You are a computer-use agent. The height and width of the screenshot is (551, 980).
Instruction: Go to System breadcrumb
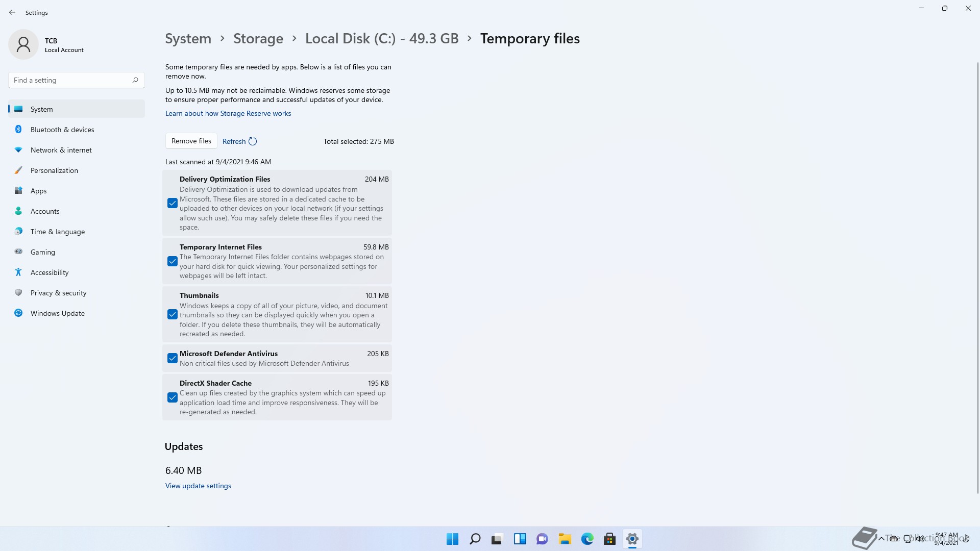click(188, 39)
